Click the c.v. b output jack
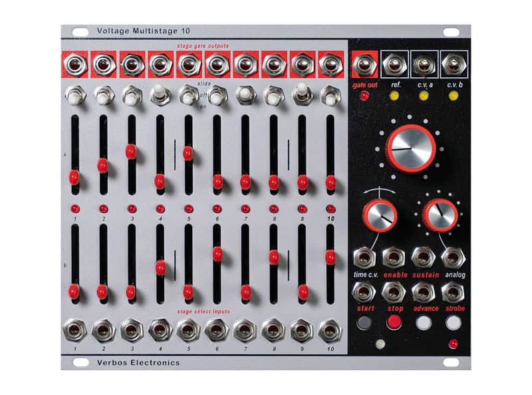 454,64
